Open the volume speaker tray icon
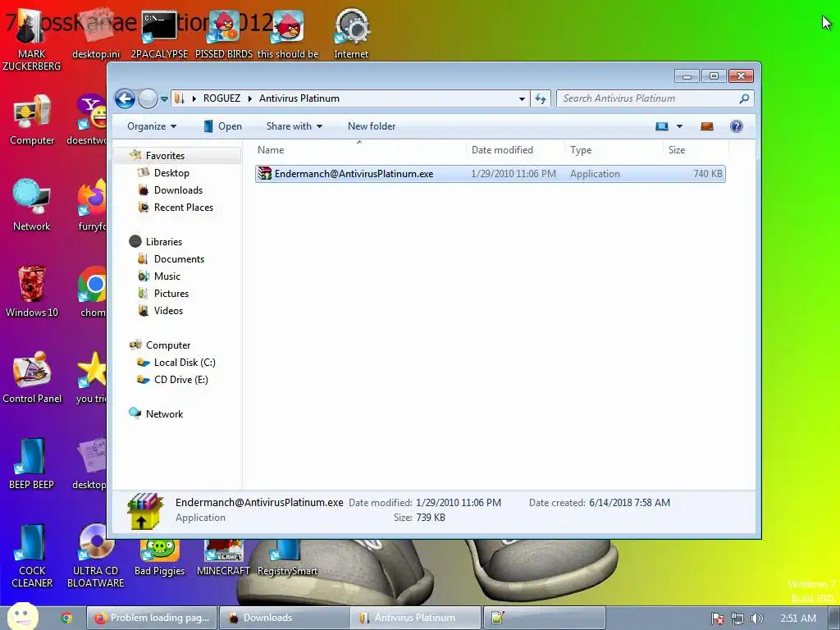This screenshot has height=630, width=840. (756, 619)
